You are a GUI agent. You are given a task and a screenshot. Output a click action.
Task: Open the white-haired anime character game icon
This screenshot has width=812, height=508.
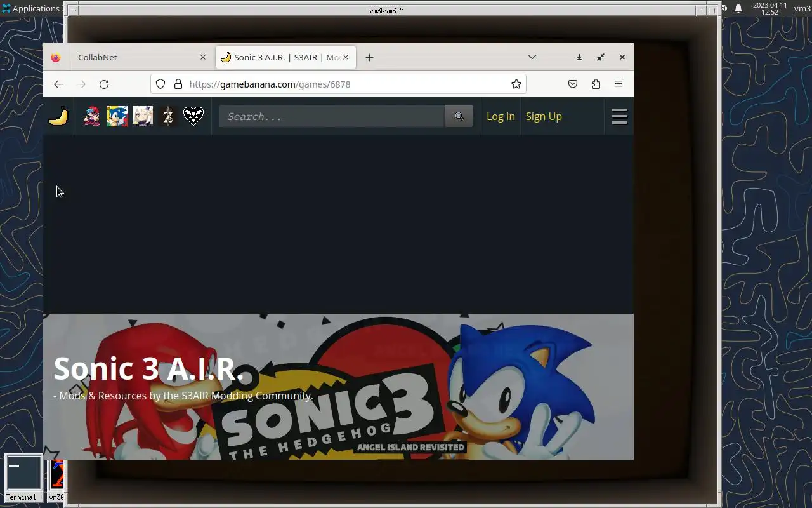[143, 116]
